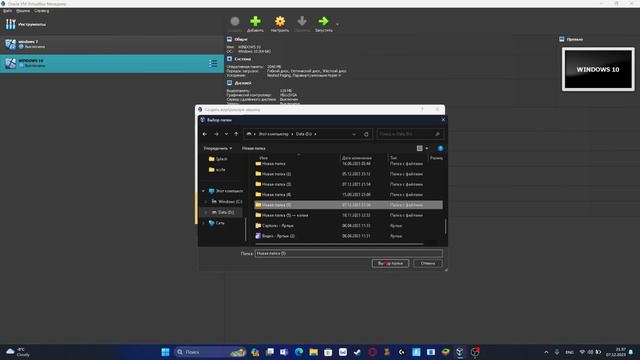This screenshot has width=640, height=360.
Task: Click the WINDOWS 10 preview thumbnail
Action: pyautogui.click(x=598, y=69)
